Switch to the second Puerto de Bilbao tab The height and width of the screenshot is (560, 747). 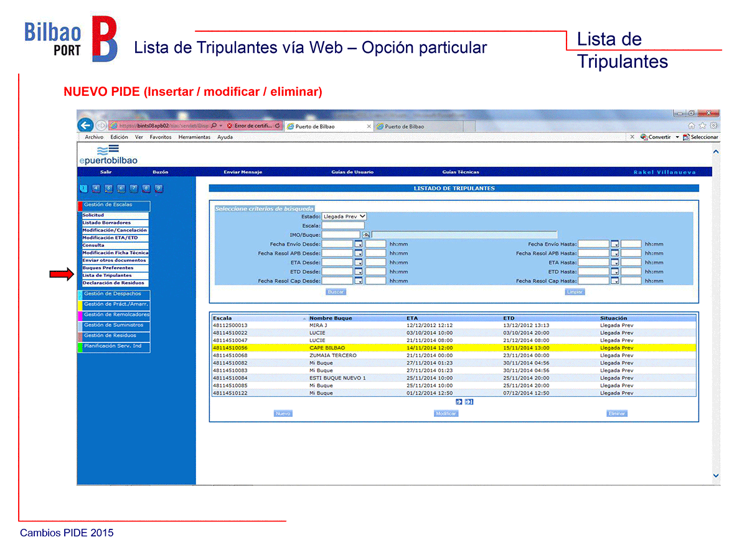(x=419, y=126)
